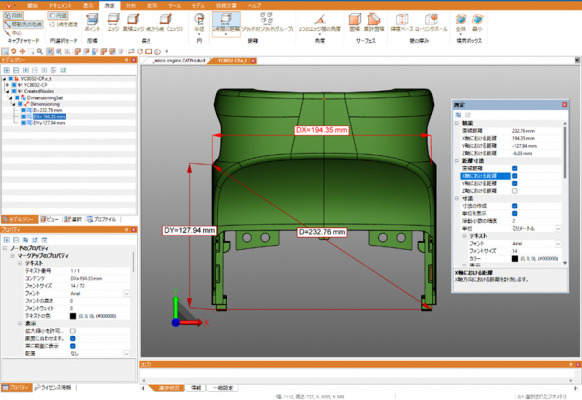The image size is (582, 400).
Task: Open the ツール ribbon tab
Action: (174, 6)
